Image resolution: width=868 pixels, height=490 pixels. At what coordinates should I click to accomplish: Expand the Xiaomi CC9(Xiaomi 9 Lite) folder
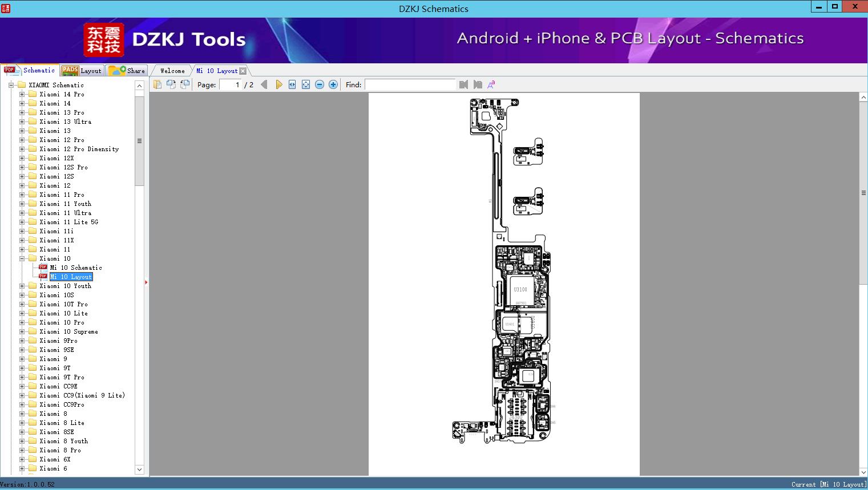click(x=22, y=395)
